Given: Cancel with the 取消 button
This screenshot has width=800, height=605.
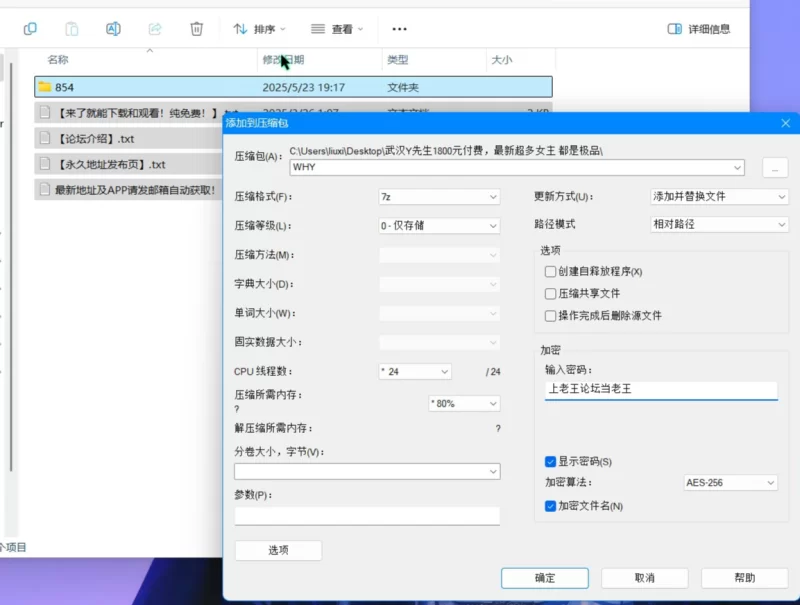Looking at the screenshot, I should pyautogui.click(x=644, y=578).
